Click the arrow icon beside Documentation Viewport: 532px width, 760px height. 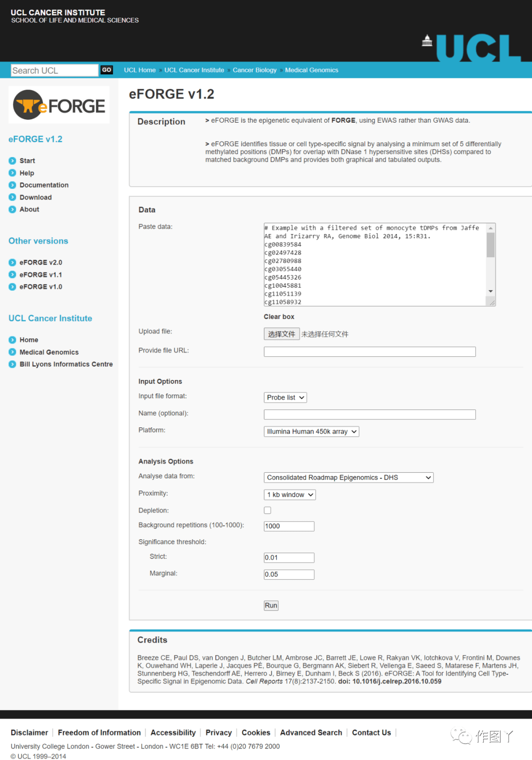pyautogui.click(x=12, y=185)
